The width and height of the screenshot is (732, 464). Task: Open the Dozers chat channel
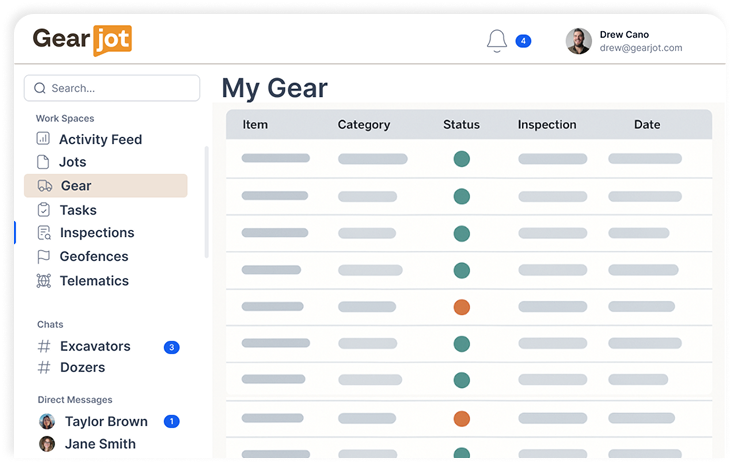[x=83, y=368]
